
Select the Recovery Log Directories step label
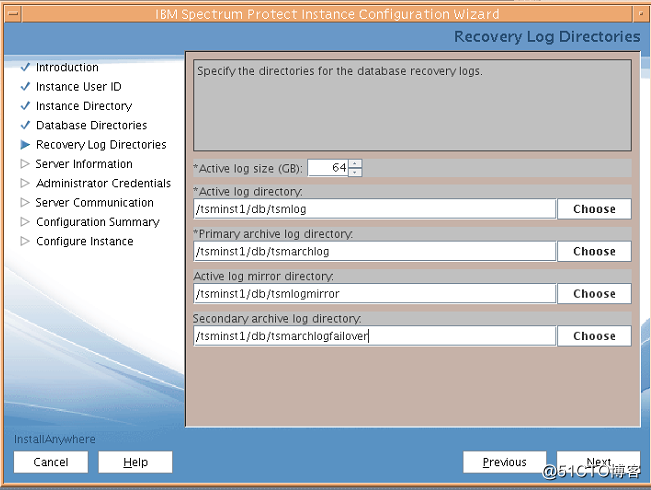[x=101, y=145]
